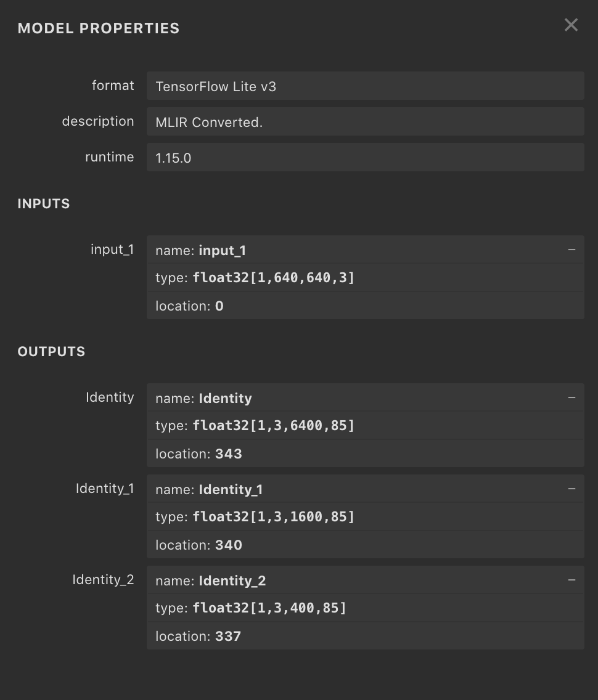Click the minus icon on Identity_2 row
The image size is (598, 700).
[571, 580]
